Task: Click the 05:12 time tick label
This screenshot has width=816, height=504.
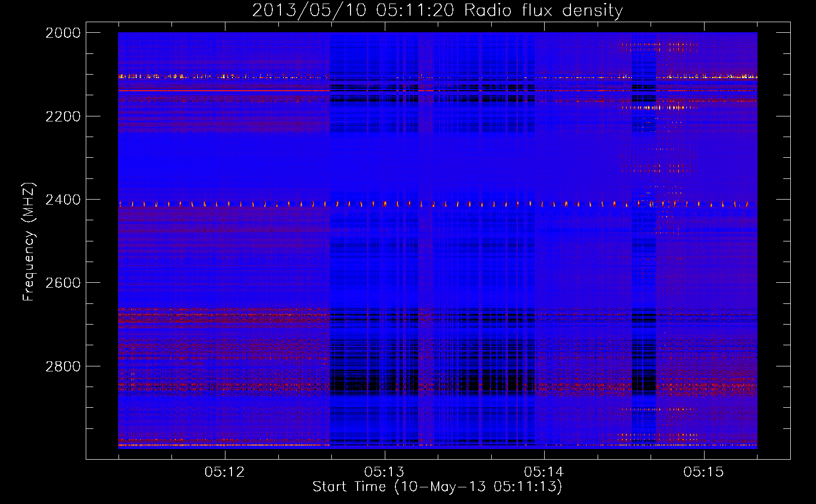Action: (224, 472)
